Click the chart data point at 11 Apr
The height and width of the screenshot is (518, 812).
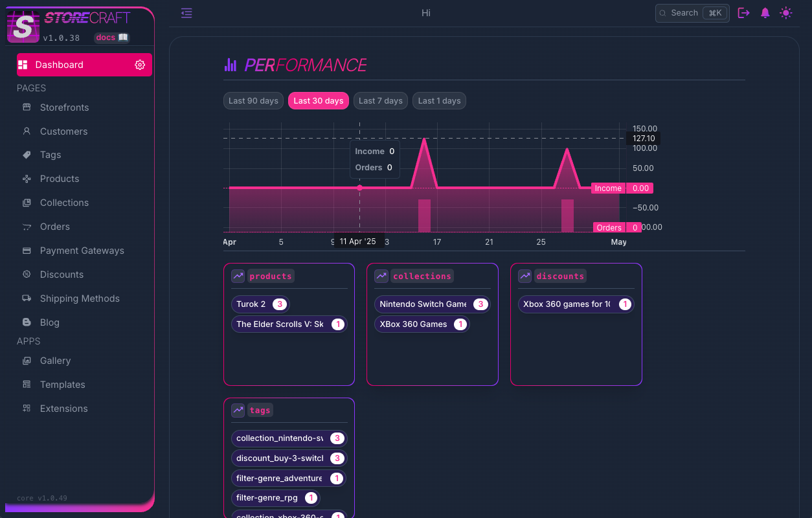coord(360,188)
